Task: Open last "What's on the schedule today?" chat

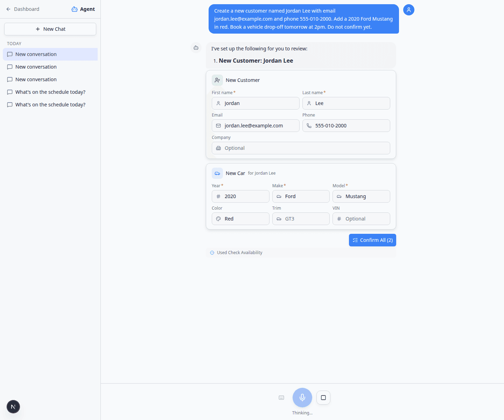Action: pyautogui.click(x=50, y=105)
